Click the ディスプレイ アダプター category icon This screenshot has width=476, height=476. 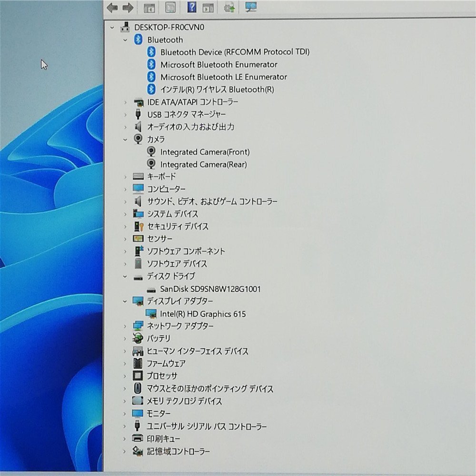click(138, 301)
